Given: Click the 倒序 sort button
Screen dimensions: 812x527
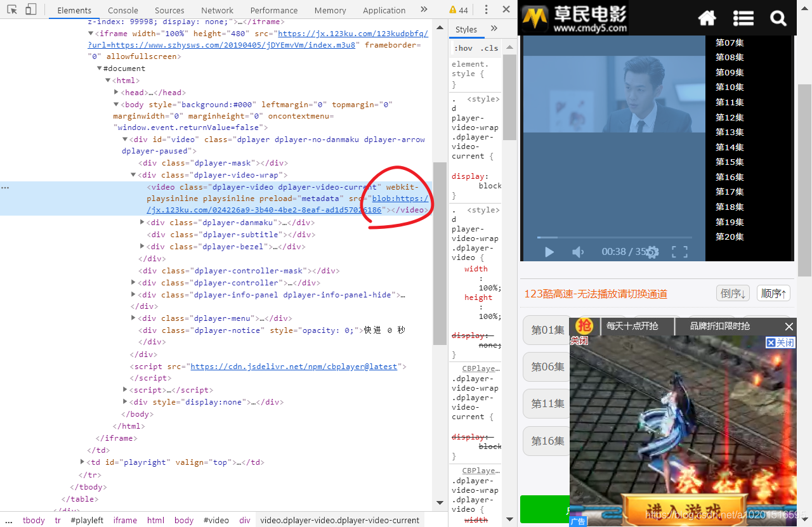Looking at the screenshot, I should pos(733,294).
